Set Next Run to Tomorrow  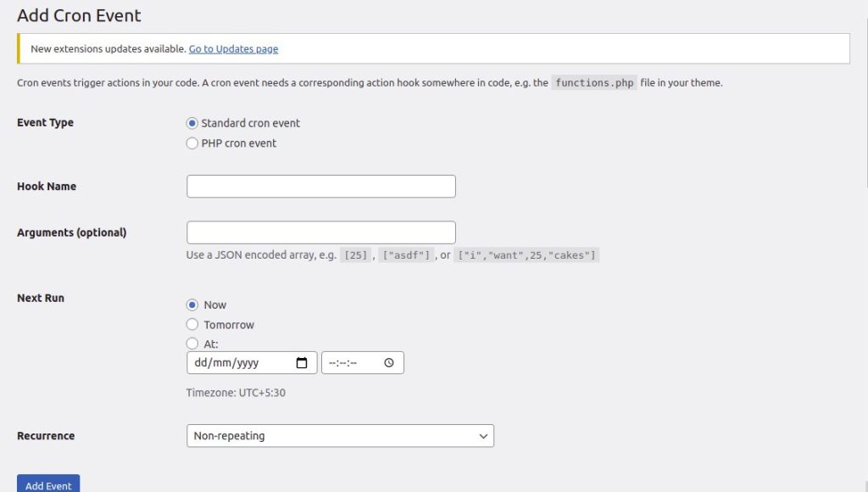pos(192,325)
